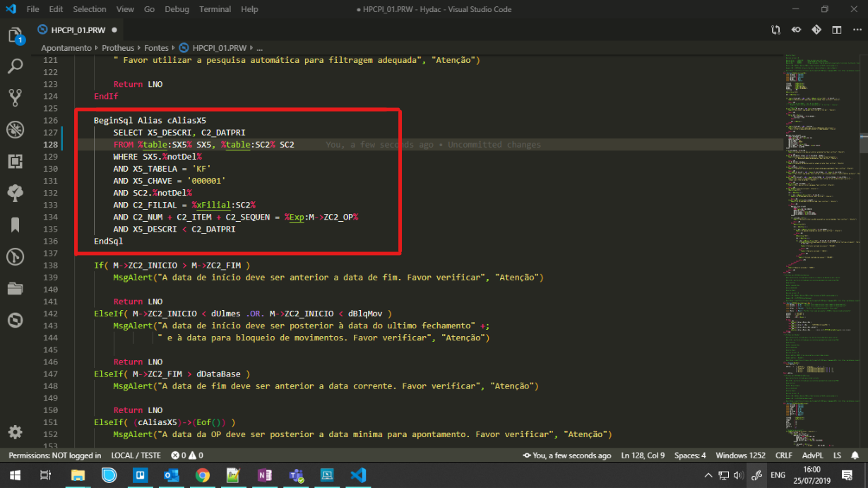Switch to Visual Studio Code taskbar icon

[358, 475]
